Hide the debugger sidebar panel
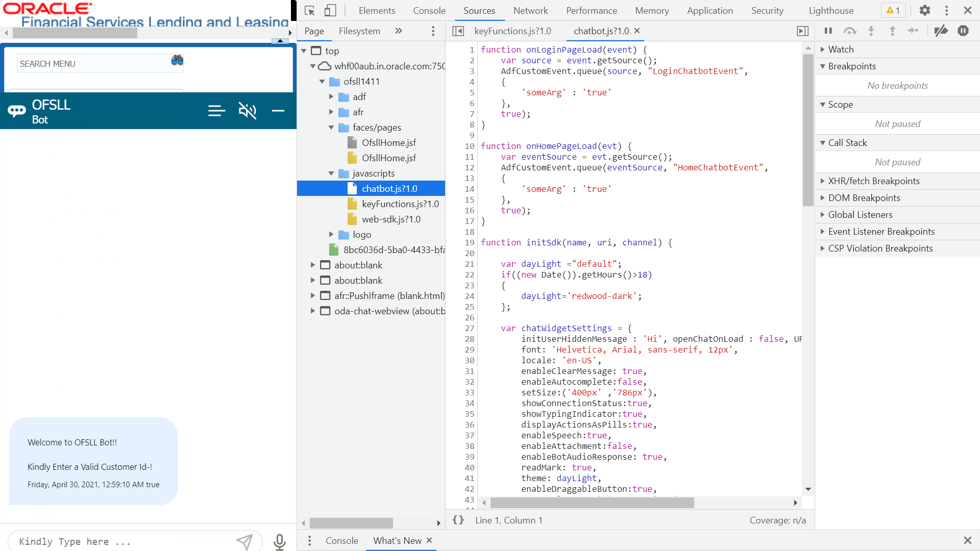980x551 pixels. coord(802,31)
